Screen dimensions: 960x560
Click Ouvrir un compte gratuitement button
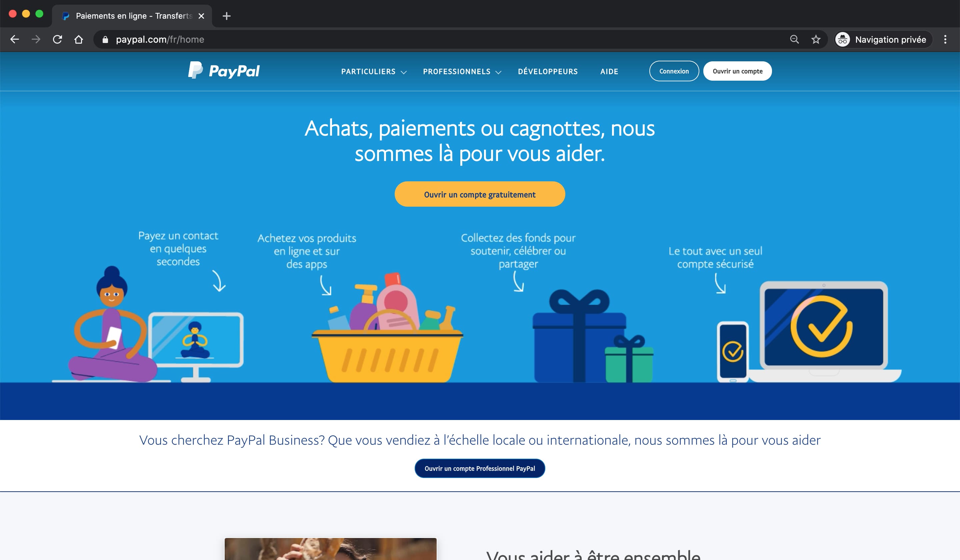(x=480, y=194)
